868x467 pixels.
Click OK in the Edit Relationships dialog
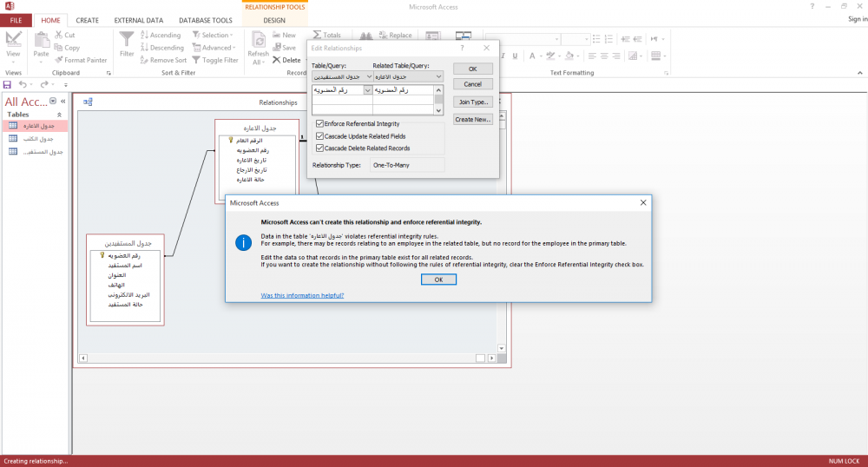point(473,69)
